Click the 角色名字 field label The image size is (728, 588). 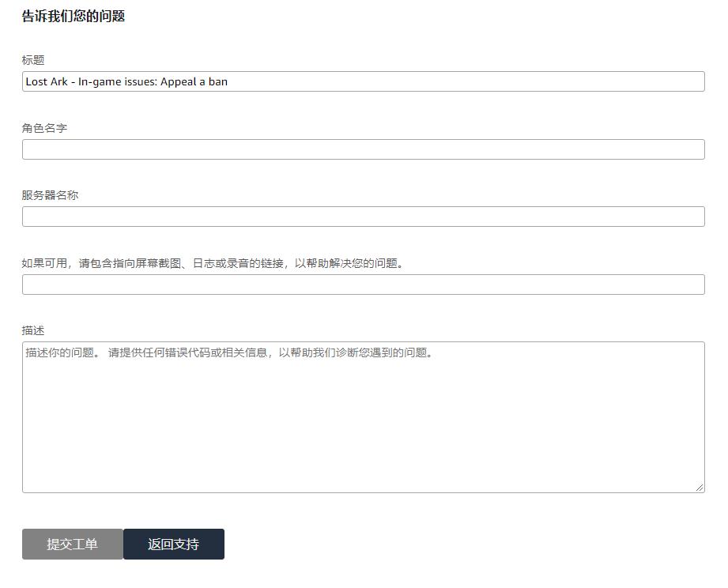click(43, 127)
